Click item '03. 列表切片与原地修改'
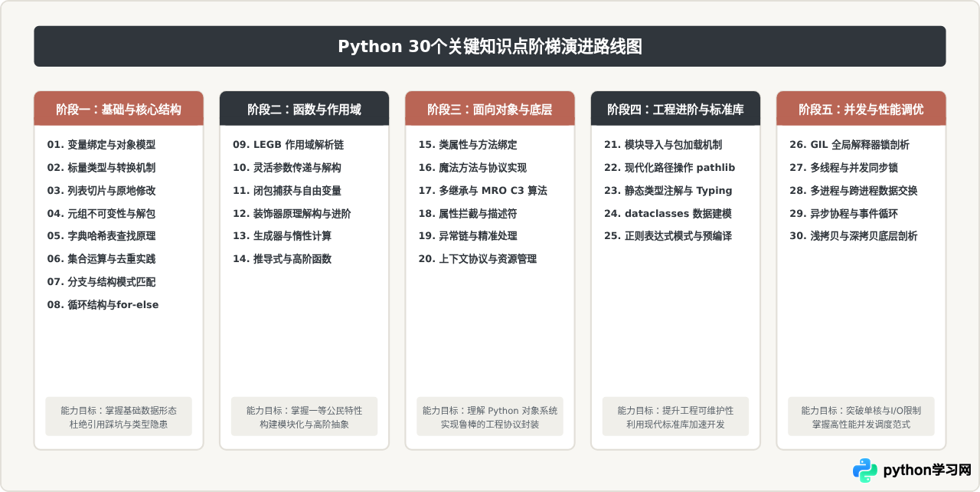980x492 pixels. (x=101, y=190)
